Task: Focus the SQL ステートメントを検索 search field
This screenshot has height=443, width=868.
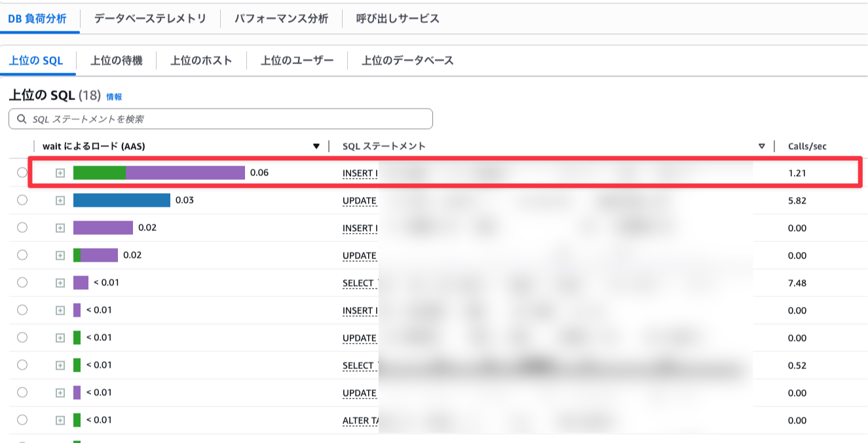Action: [229, 119]
